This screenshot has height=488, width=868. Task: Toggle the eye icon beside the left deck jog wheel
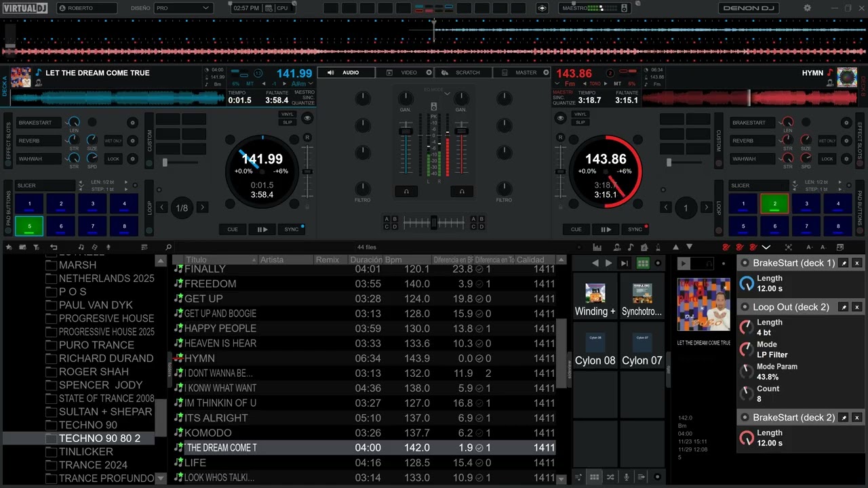(x=308, y=118)
